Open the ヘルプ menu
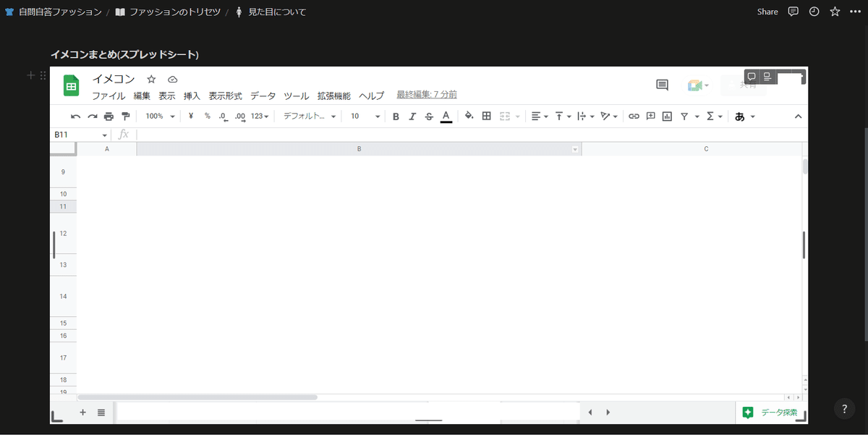The height and width of the screenshot is (435, 868). [x=372, y=96]
